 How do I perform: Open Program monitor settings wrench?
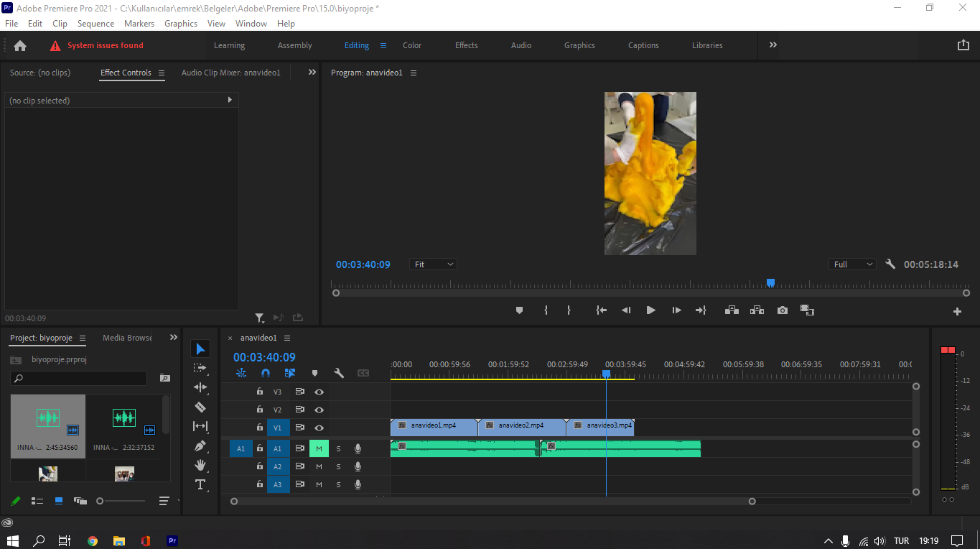[890, 264]
